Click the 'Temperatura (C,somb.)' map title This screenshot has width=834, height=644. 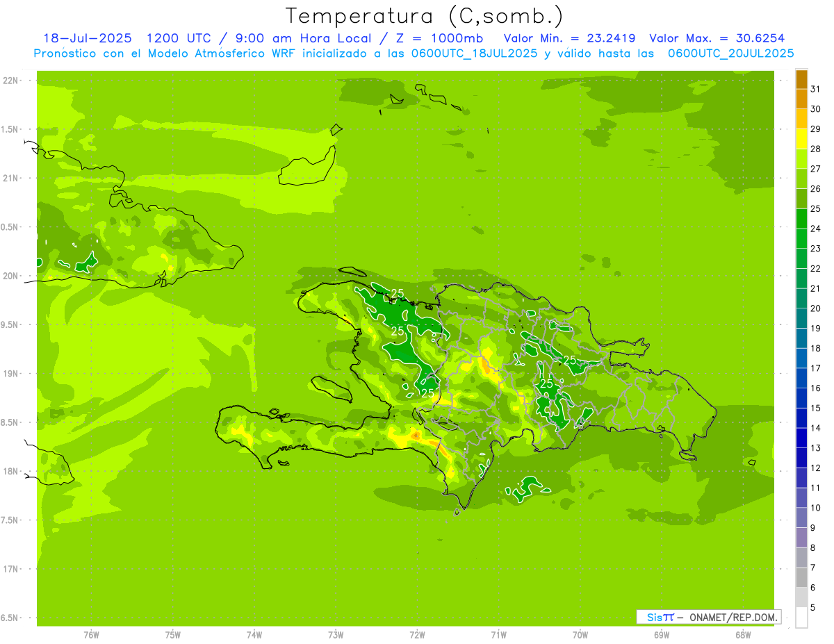point(425,17)
